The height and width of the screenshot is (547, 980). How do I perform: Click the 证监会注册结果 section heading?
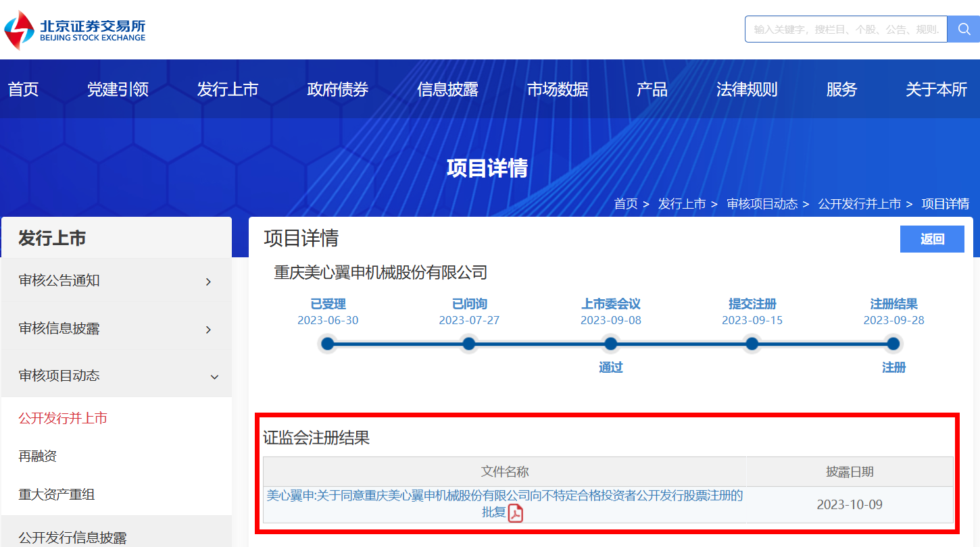pyautogui.click(x=316, y=438)
